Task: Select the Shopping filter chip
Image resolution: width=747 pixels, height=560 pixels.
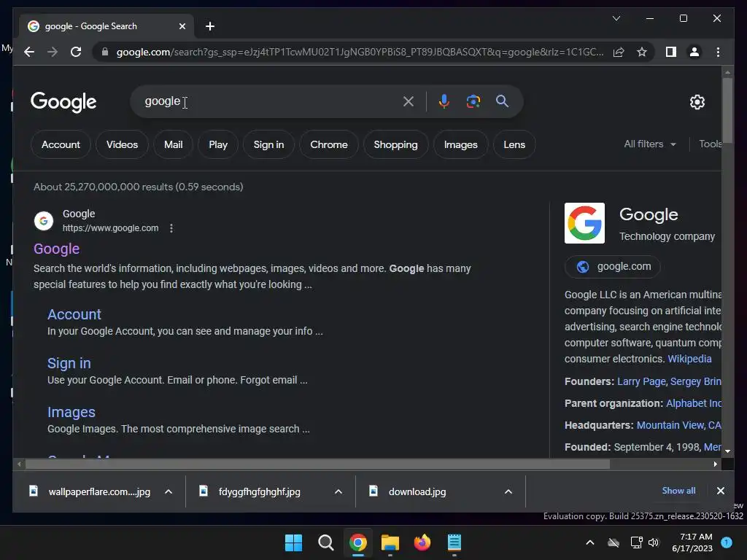Action: pos(395,144)
